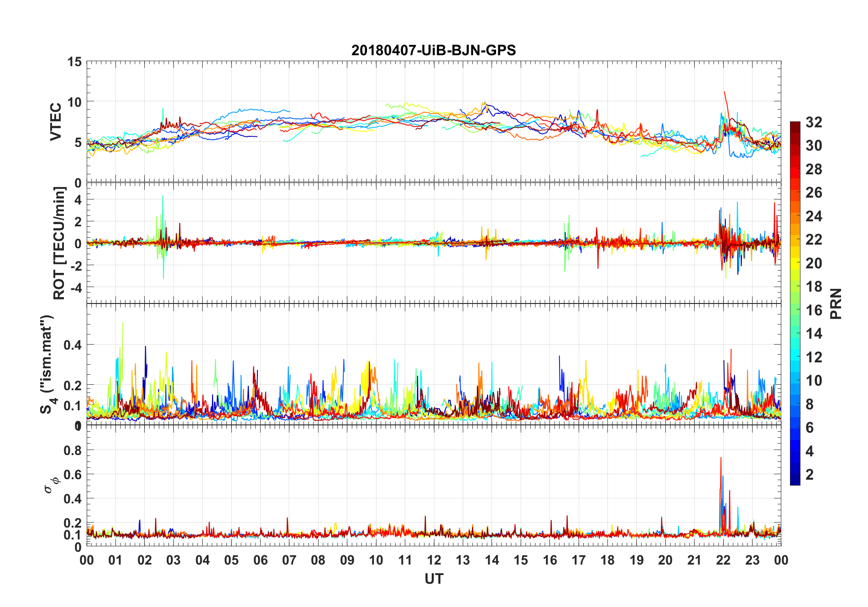Click the plot title 20180407-UiB-BJN-GPS
The image size is (868, 607).
tap(434, 50)
